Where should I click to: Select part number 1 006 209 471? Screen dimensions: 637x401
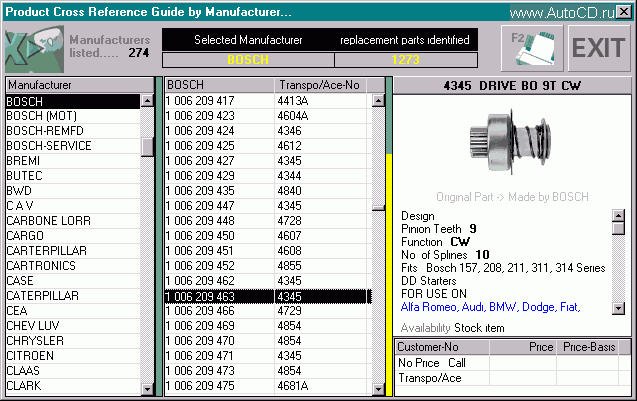(x=219, y=357)
